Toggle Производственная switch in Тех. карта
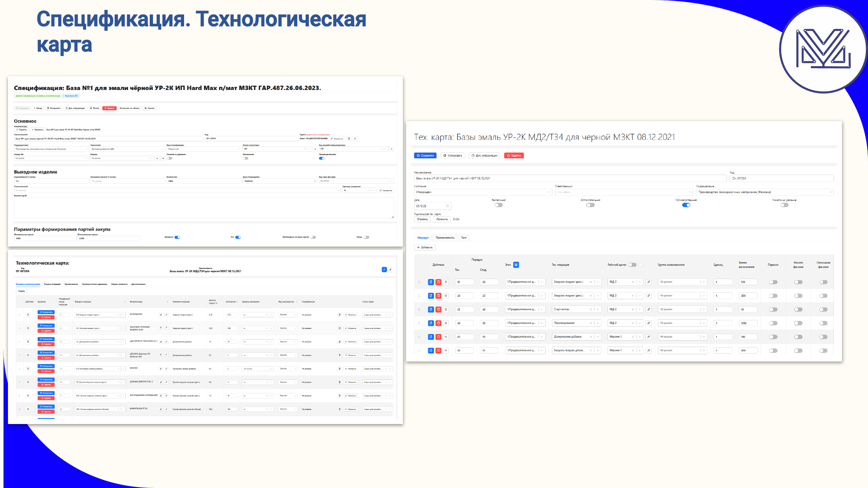This screenshot has height=488, width=868. [686, 205]
